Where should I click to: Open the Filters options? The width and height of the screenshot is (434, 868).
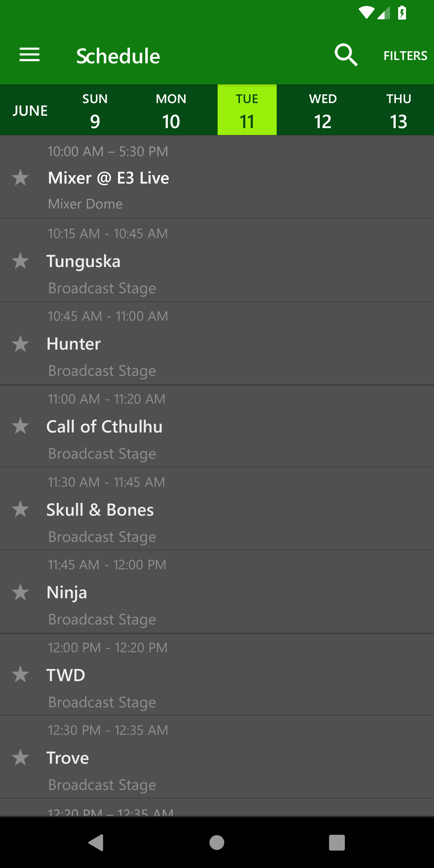click(405, 55)
